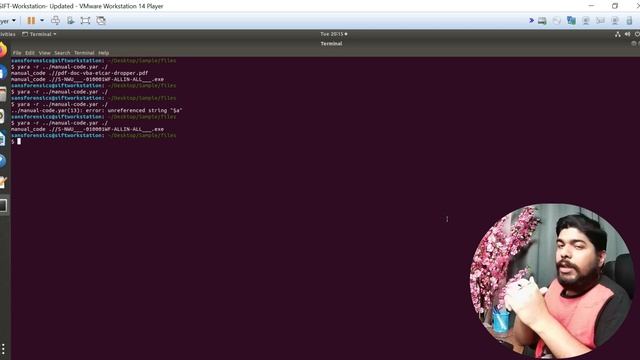Image resolution: width=640 pixels, height=360 pixels.
Task: Click the CD/DVD drive device icon
Action: coord(556,21)
